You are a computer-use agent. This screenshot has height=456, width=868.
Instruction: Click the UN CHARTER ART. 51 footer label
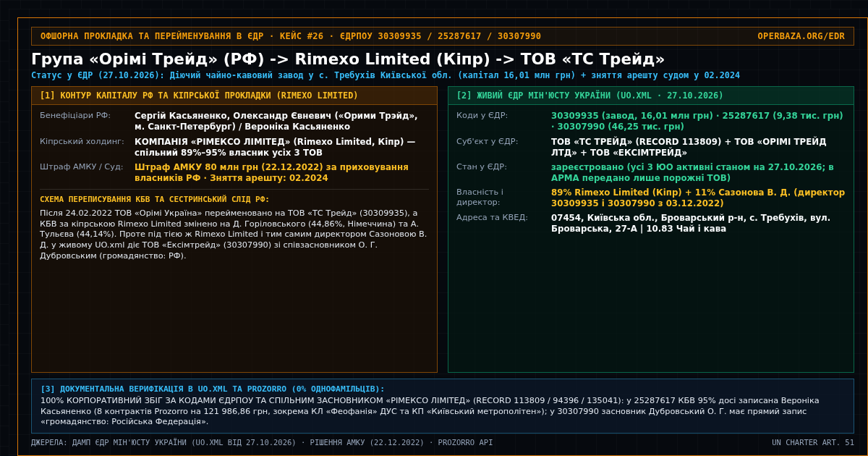[x=812, y=442]
